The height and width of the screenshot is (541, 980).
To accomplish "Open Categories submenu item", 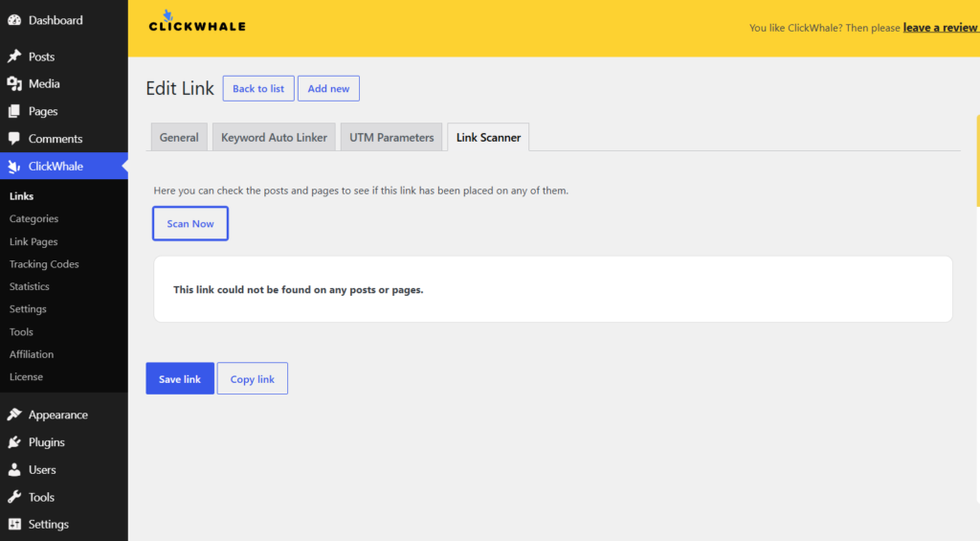I will point(33,218).
